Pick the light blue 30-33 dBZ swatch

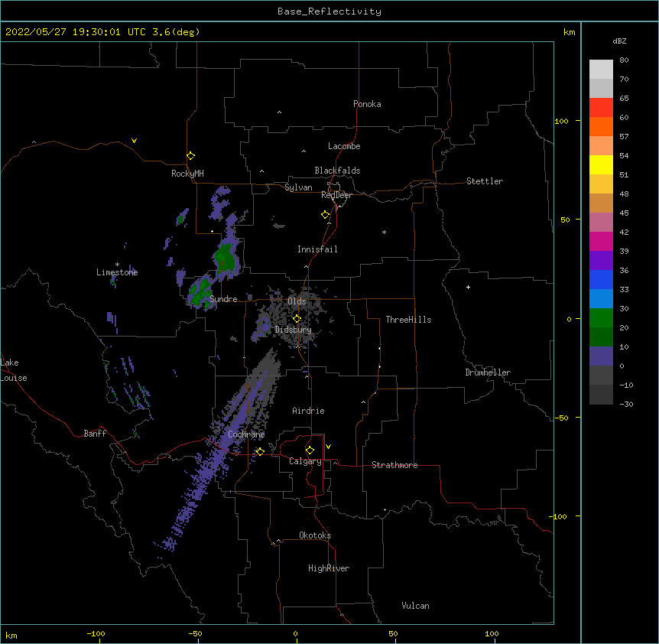[x=601, y=298]
